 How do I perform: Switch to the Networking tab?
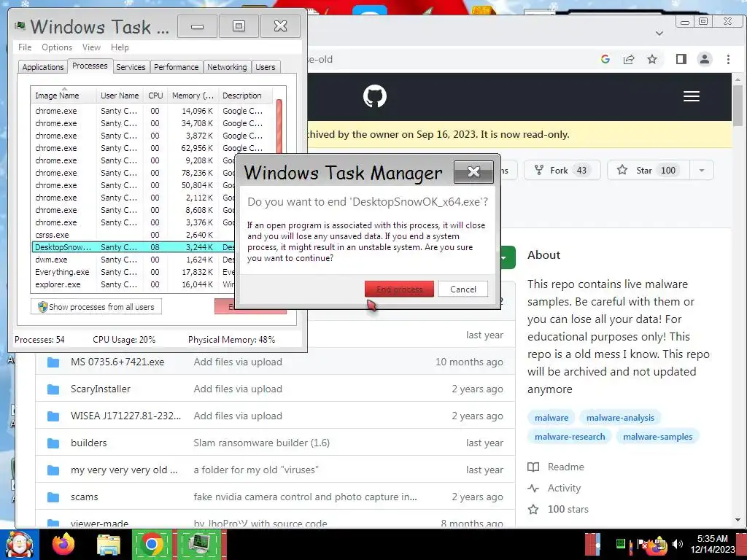pos(227,67)
